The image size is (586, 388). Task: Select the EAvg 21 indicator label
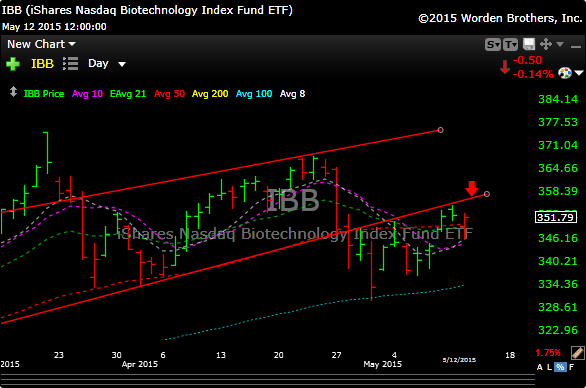click(x=128, y=94)
